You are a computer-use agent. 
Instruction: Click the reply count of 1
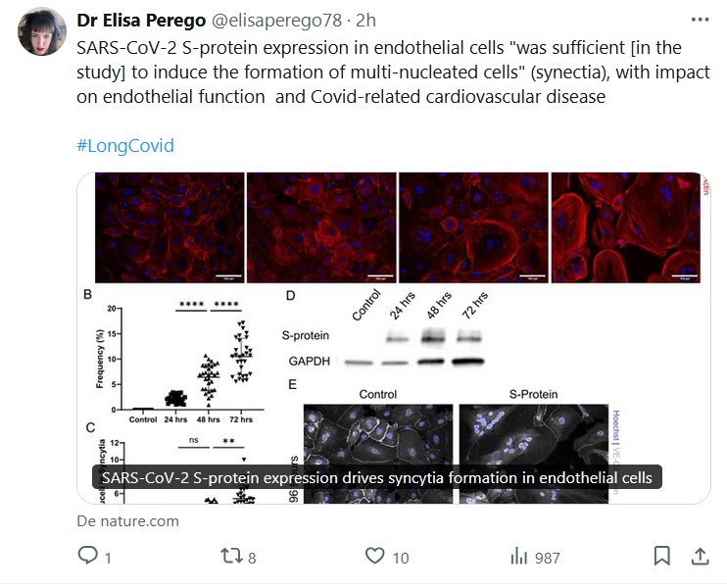[107, 558]
